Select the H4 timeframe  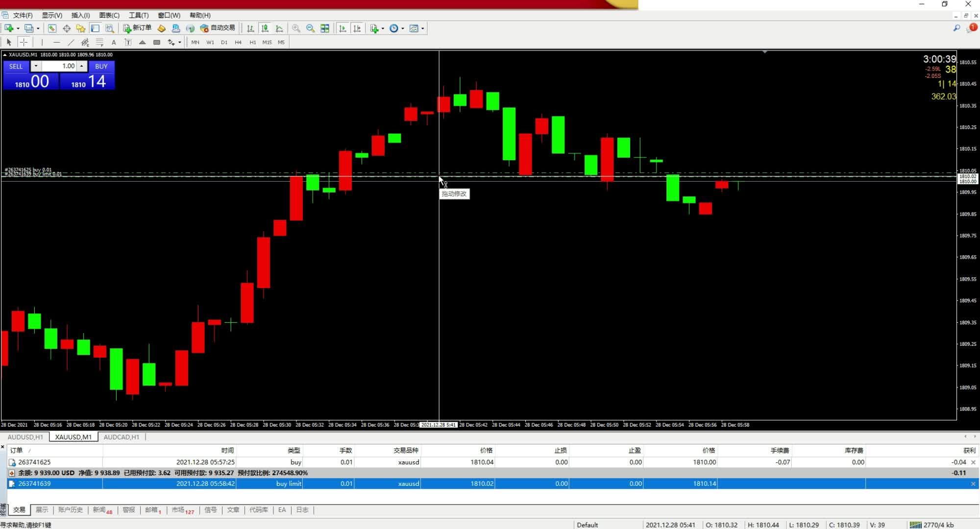tap(238, 42)
